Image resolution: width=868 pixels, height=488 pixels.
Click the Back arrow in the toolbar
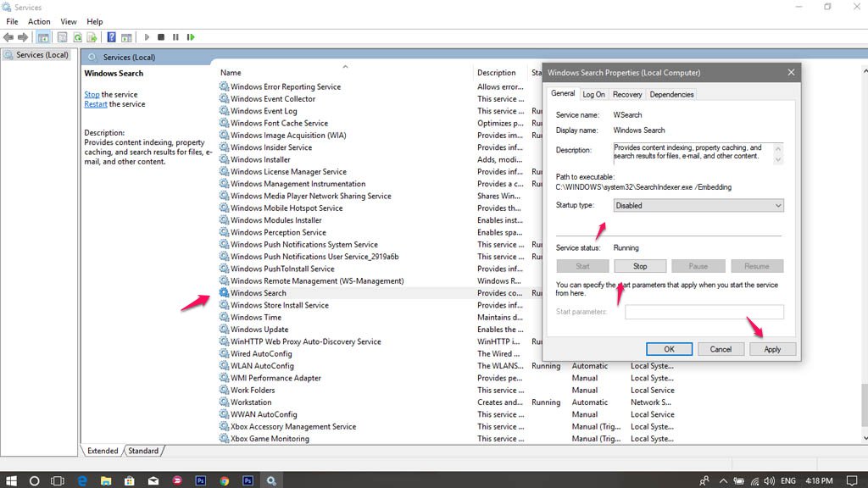(x=8, y=37)
